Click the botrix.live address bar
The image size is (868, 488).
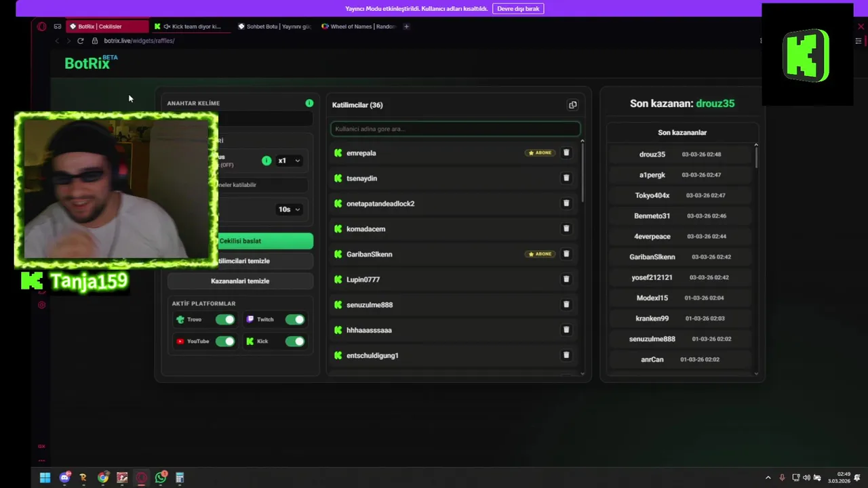(139, 41)
